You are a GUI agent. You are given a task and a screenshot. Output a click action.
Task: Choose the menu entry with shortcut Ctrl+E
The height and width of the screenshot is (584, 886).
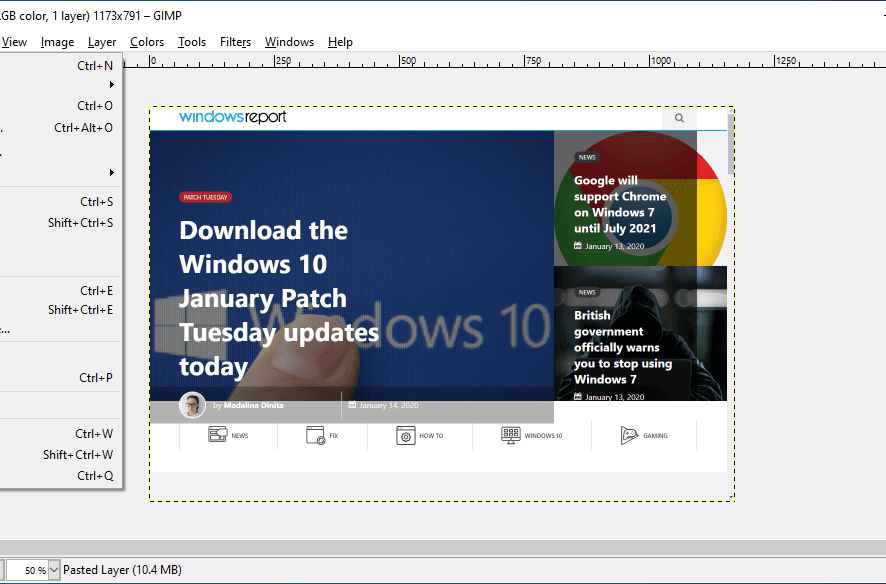(x=60, y=290)
